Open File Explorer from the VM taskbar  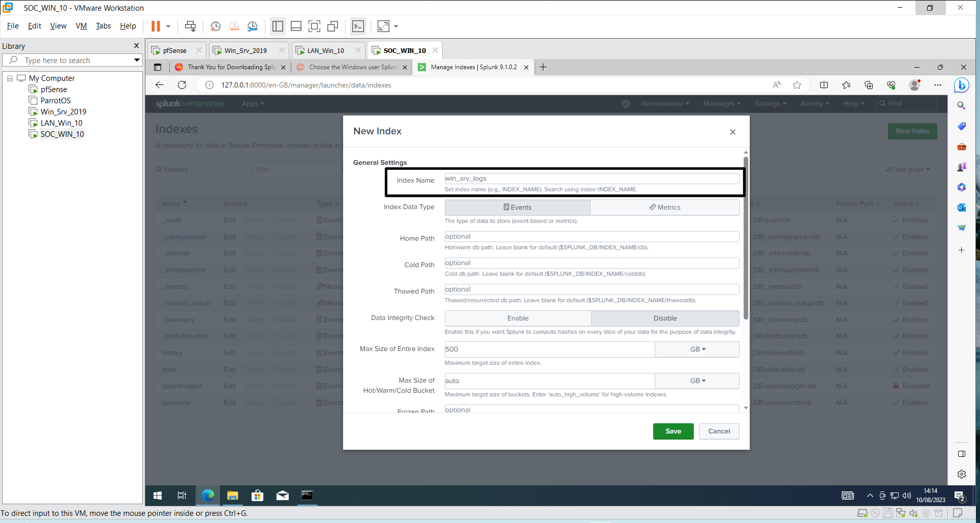pos(233,495)
